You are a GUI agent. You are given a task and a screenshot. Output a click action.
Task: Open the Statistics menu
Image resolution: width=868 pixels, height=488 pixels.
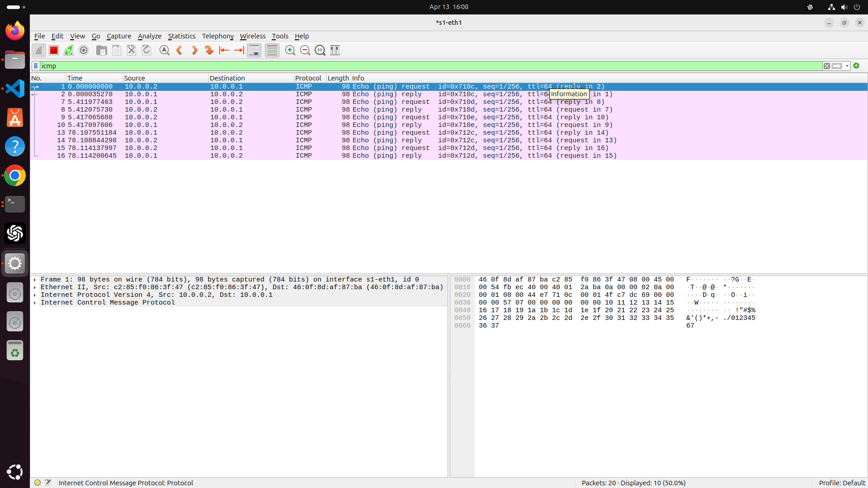point(182,36)
